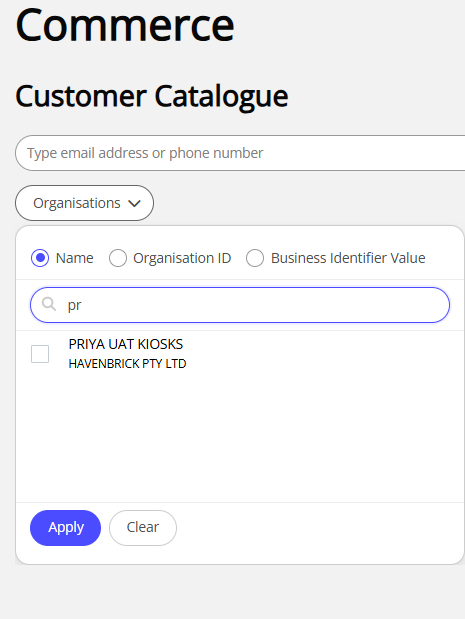The height and width of the screenshot is (619, 465).
Task: Click the HAVENBRICK PTY LTD subtitle text
Action: 127,364
